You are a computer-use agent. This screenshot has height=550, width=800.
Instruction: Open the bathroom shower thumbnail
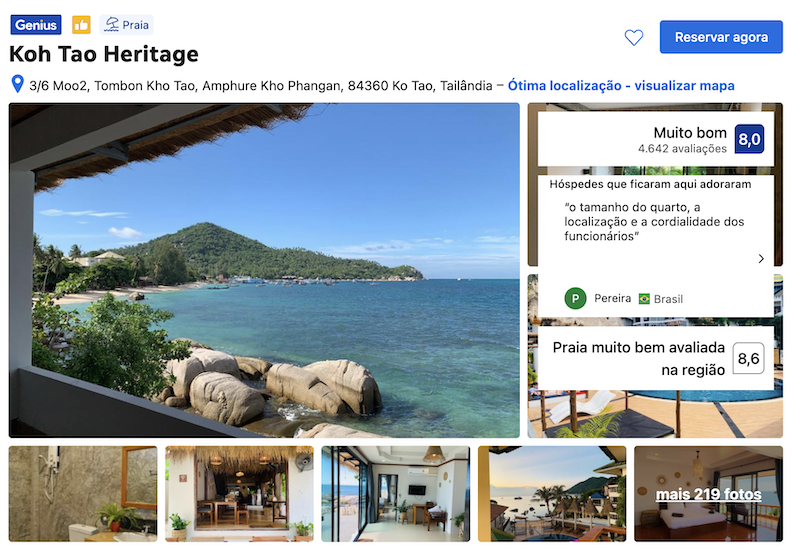83,494
